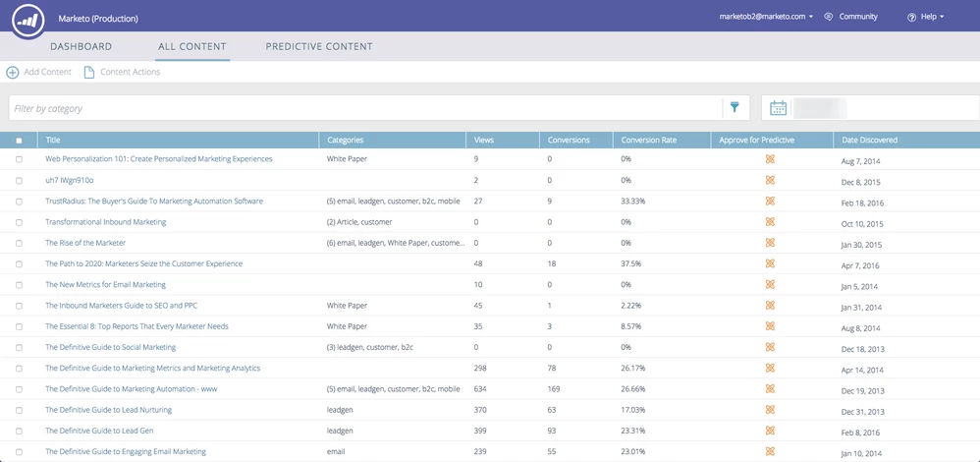Click the Content Actions button label
Screen dimensions: 980x462
coord(130,72)
